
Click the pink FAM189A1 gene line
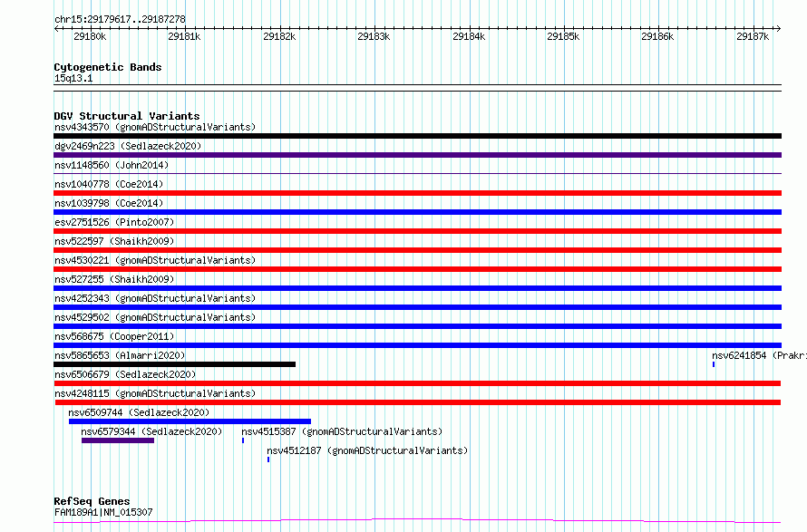(417, 520)
